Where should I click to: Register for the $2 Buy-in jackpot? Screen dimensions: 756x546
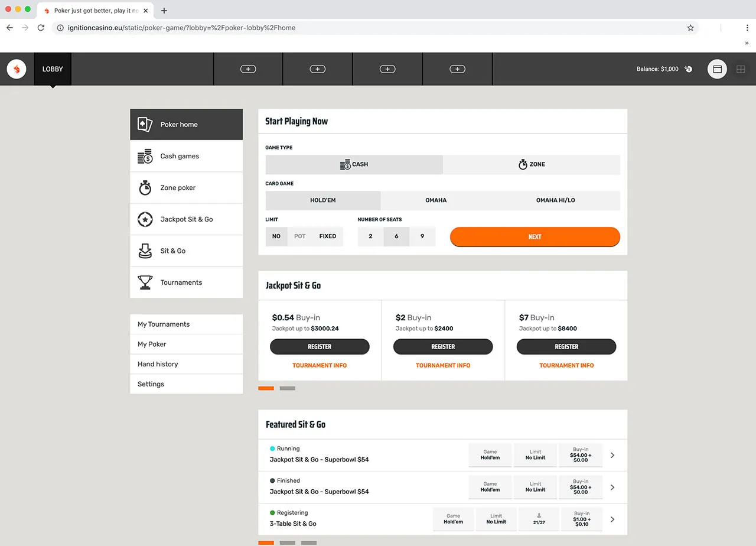click(x=443, y=347)
